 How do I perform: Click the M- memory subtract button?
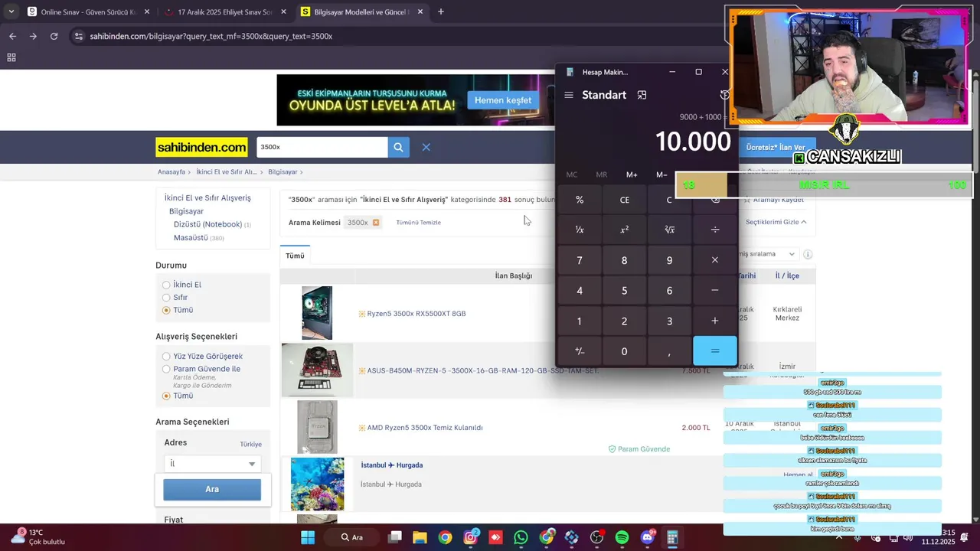click(661, 174)
